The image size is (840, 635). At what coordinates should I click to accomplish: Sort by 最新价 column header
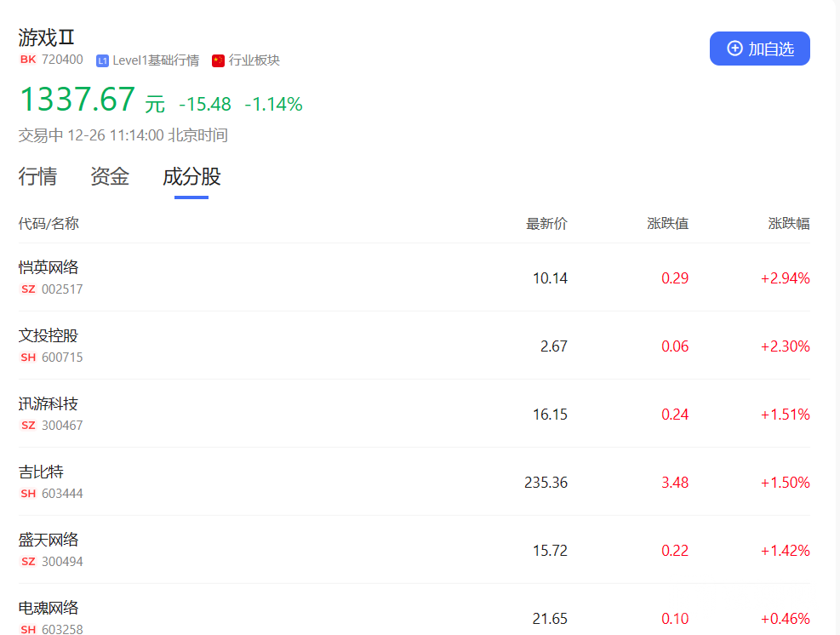click(x=546, y=224)
